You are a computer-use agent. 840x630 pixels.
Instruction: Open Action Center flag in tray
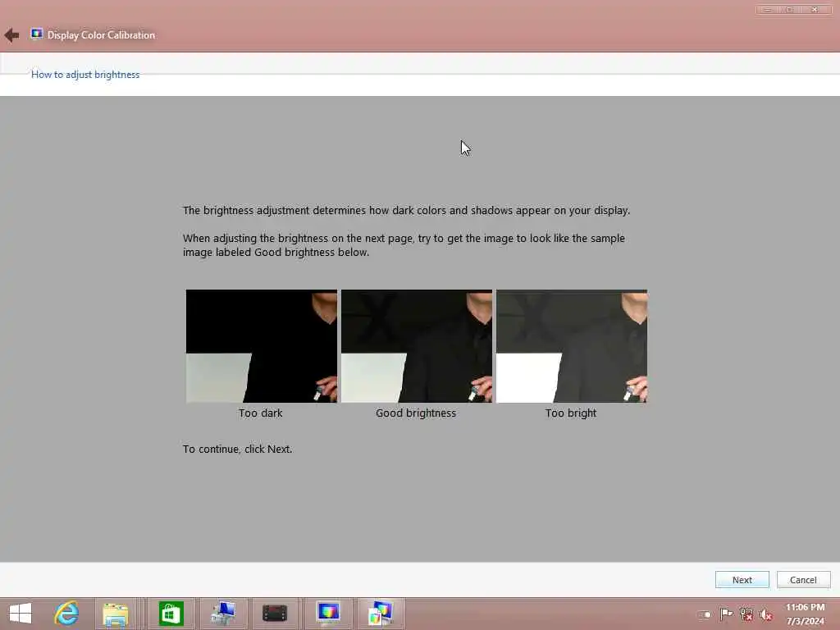pyautogui.click(x=726, y=614)
